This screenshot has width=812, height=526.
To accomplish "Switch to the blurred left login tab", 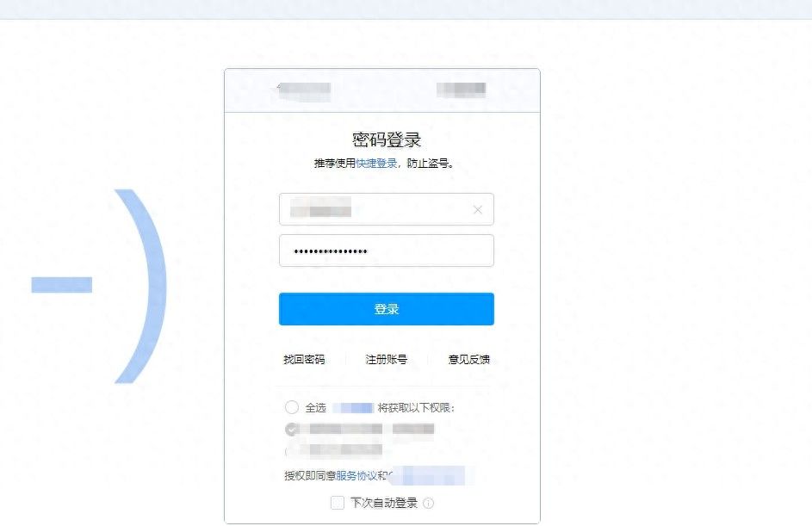I will (304, 90).
